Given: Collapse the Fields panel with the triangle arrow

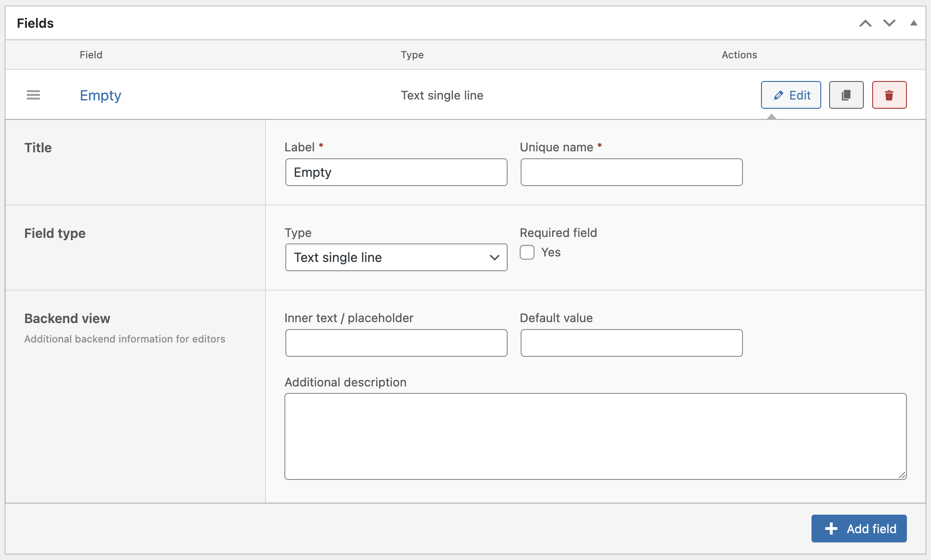Looking at the screenshot, I should (x=912, y=23).
